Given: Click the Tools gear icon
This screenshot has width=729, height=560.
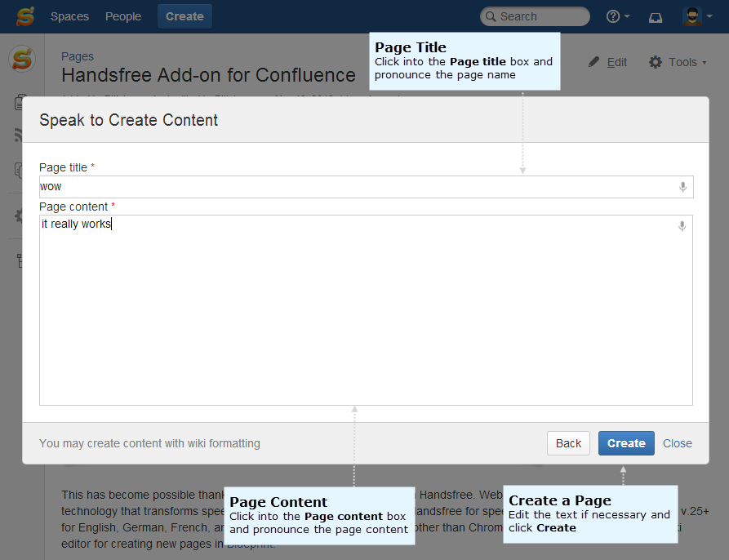Looking at the screenshot, I should pyautogui.click(x=656, y=62).
